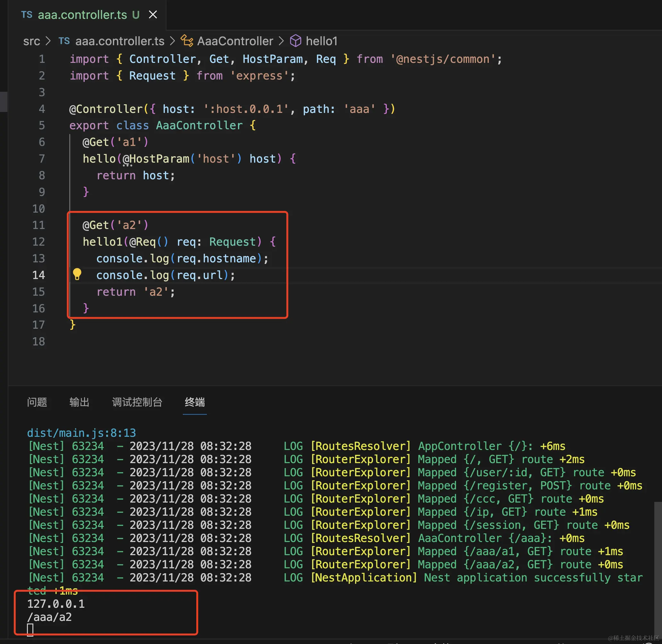Click TS icon in breadcrumb path

pyautogui.click(x=64, y=41)
